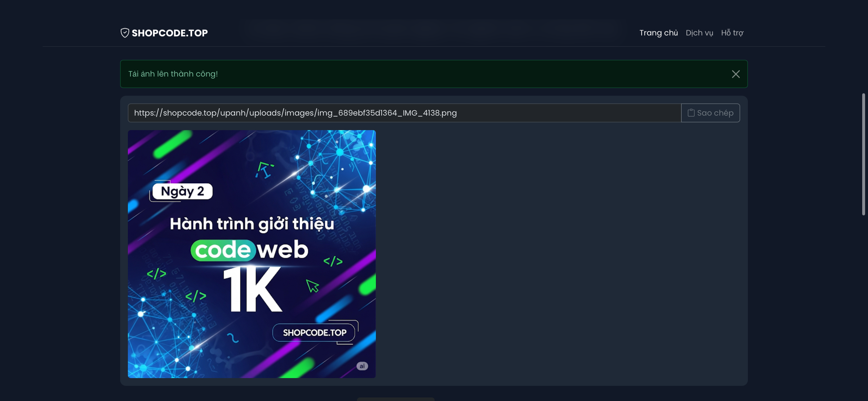Copy link with Sao chép button

(710, 113)
